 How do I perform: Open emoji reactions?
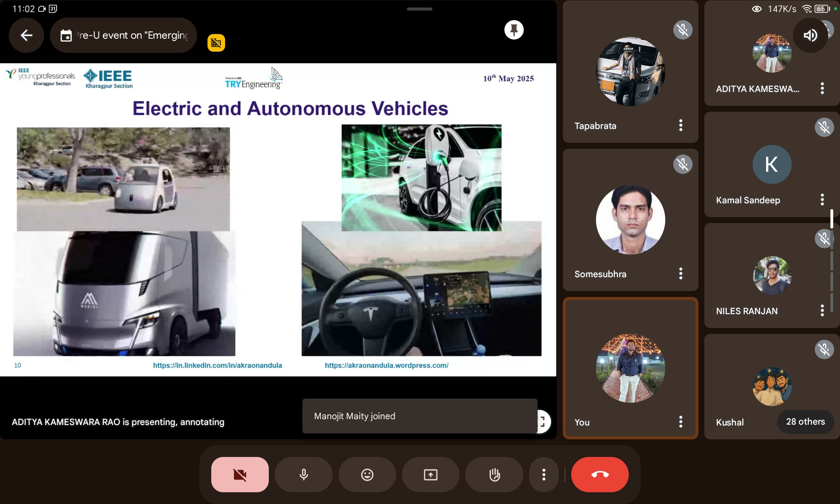[367, 475]
